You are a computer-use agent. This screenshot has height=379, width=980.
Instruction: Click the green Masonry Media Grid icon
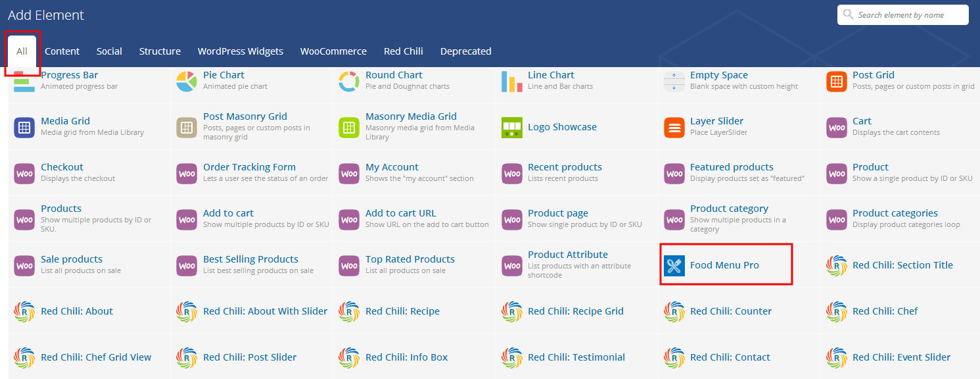click(x=349, y=128)
